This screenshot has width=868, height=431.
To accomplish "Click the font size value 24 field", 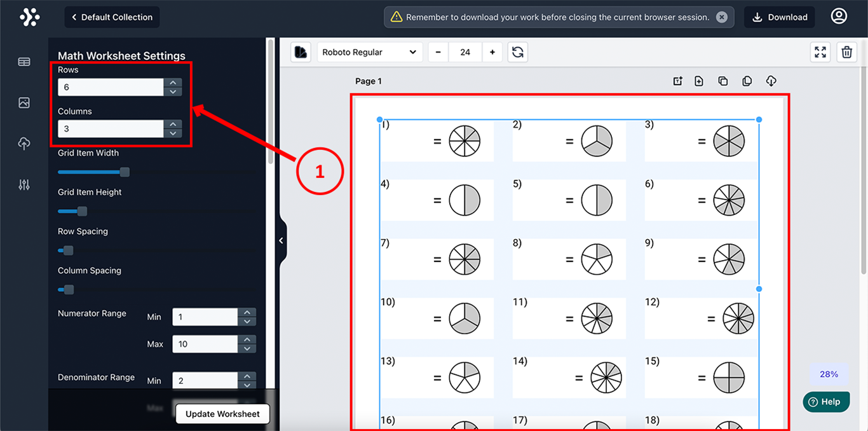I will tap(465, 52).
